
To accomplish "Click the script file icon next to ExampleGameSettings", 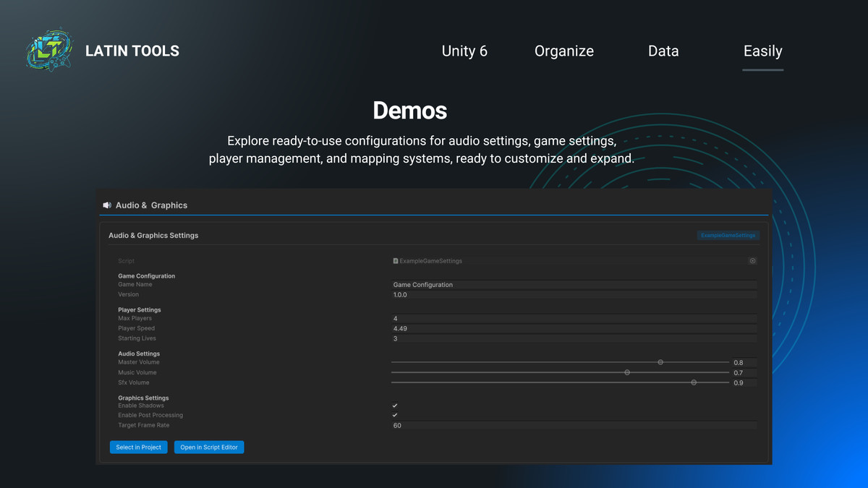I will point(396,261).
